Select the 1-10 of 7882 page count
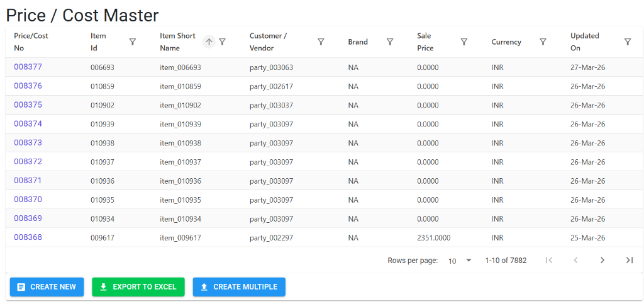The width and height of the screenshot is (644, 304). (506, 261)
